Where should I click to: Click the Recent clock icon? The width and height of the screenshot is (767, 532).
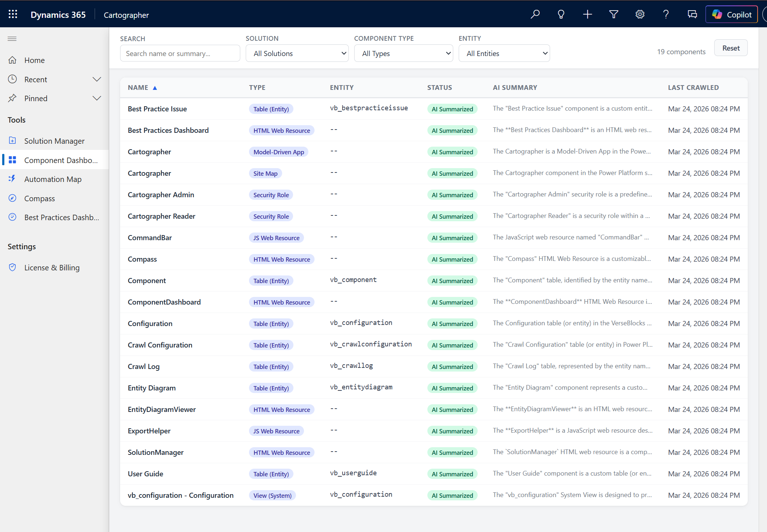coord(12,79)
